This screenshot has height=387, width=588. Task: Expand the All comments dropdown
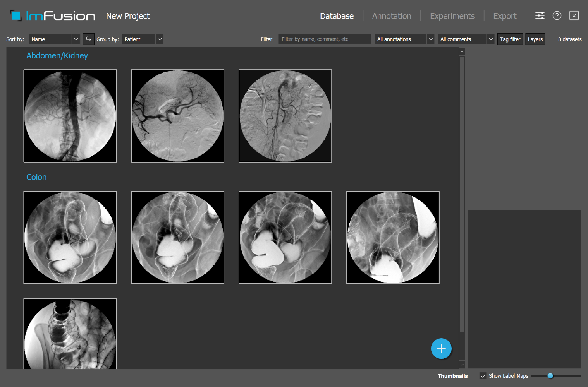point(466,39)
